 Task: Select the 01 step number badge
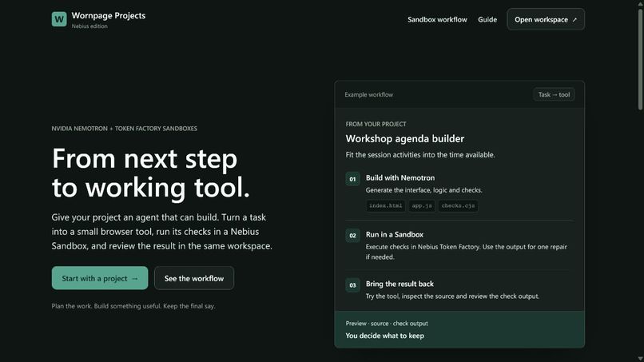352,179
